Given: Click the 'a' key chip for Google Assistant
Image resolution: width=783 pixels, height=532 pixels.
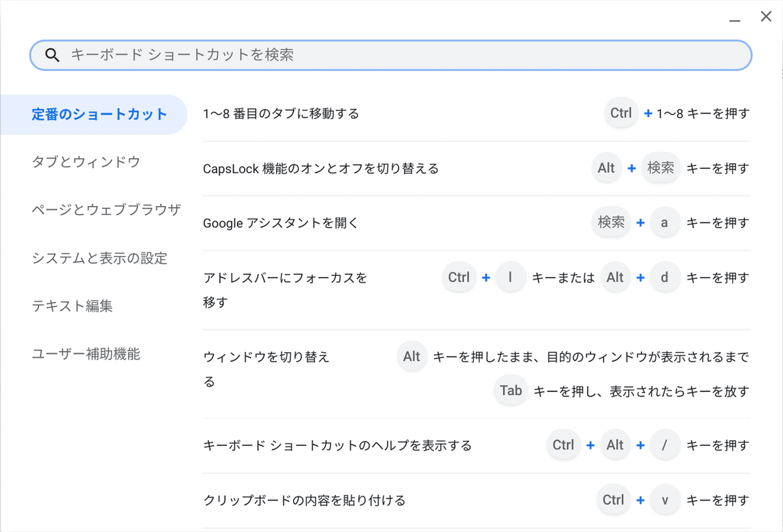Looking at the screenshot, I should coord(664,223).
